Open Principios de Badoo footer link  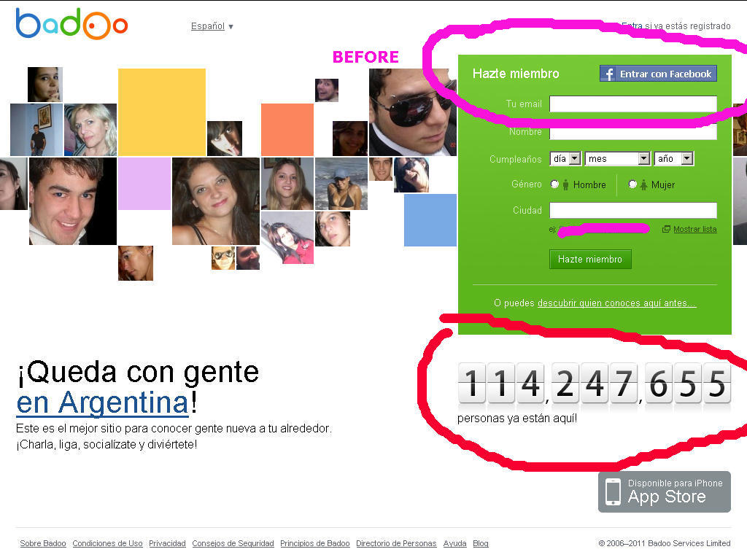[315, 543]
